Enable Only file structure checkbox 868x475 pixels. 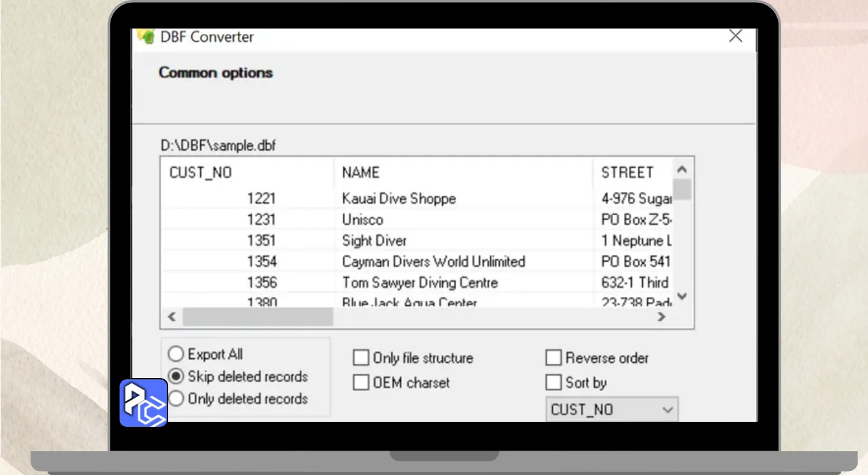361,358
